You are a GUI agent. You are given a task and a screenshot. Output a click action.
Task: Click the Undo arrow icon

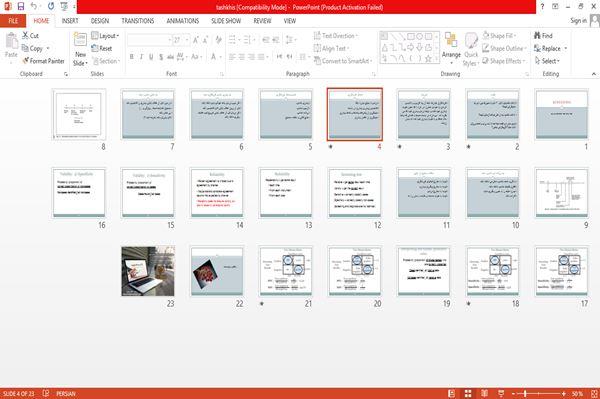point(34,6)
